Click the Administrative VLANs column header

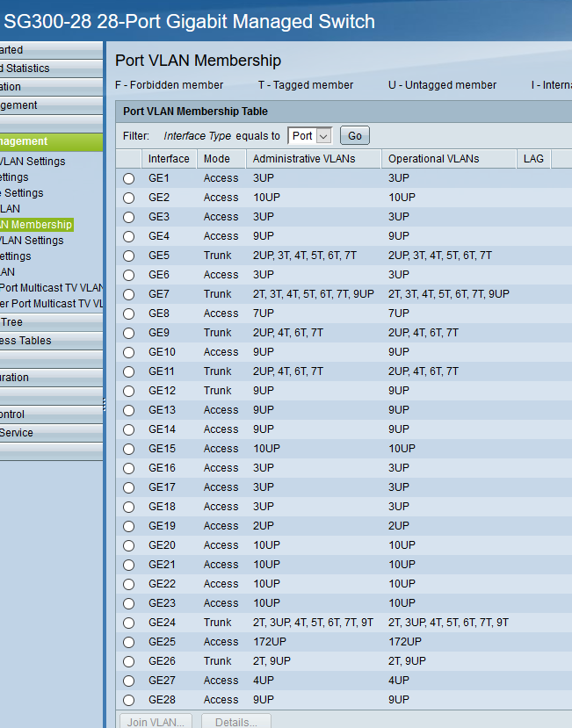pos(314,159)
